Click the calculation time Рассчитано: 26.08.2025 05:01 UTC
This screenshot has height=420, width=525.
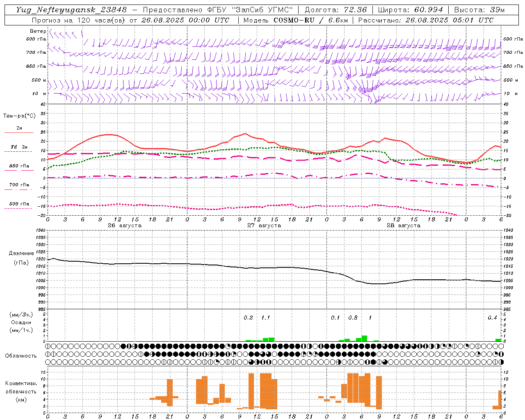(x=426, y=20)
